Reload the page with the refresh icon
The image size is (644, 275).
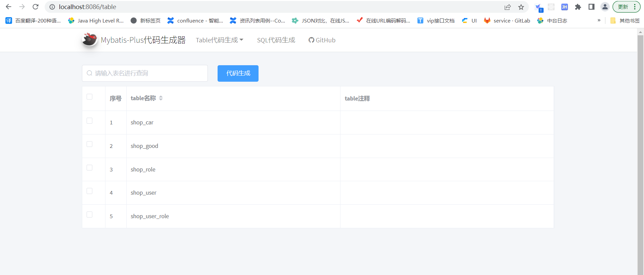point(36,7)
